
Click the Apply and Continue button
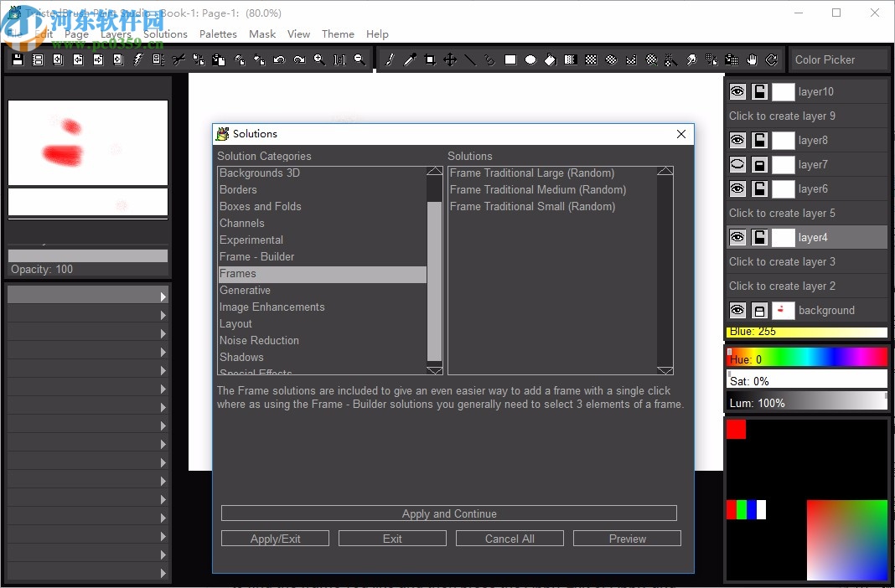pyautogui.click(x=448, y=513)
